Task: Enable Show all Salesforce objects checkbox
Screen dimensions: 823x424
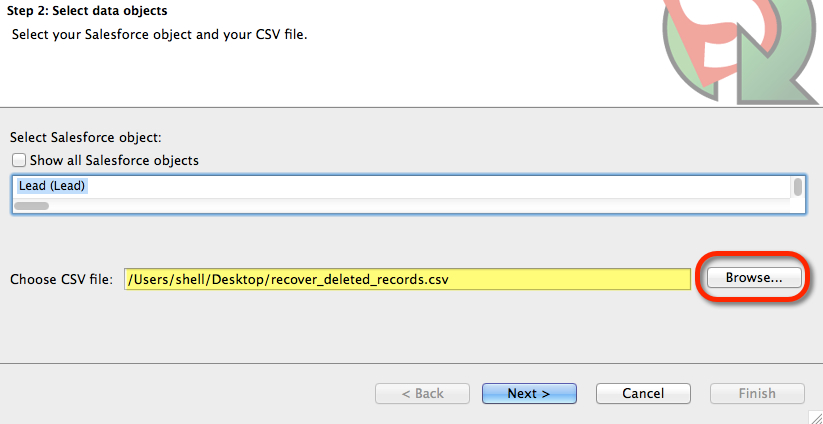Action: [x=19, y=160]
